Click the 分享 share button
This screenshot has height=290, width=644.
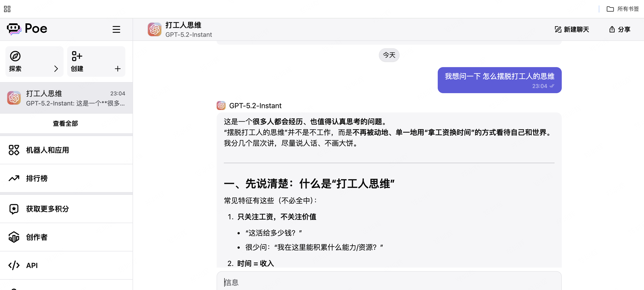click(620, 29)
